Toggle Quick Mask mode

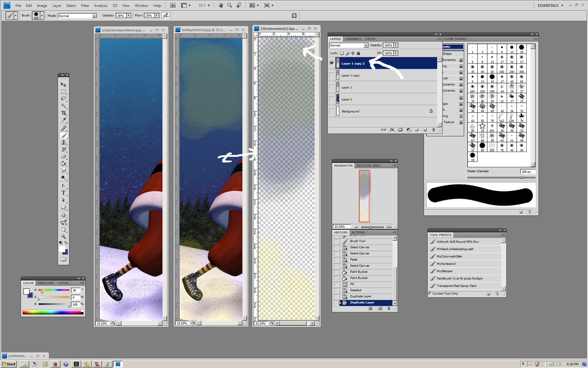click(x=64, y=259)
